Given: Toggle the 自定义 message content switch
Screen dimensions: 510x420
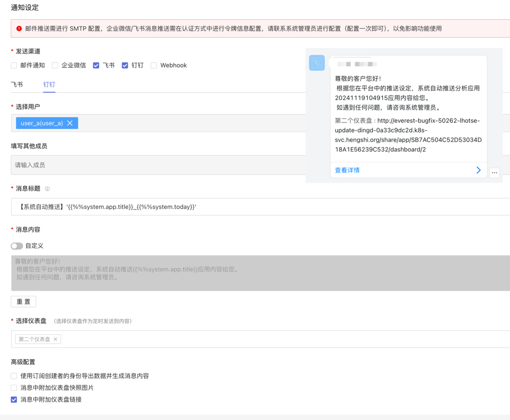Looking at the screenshot, I should [x=17, y=246].
